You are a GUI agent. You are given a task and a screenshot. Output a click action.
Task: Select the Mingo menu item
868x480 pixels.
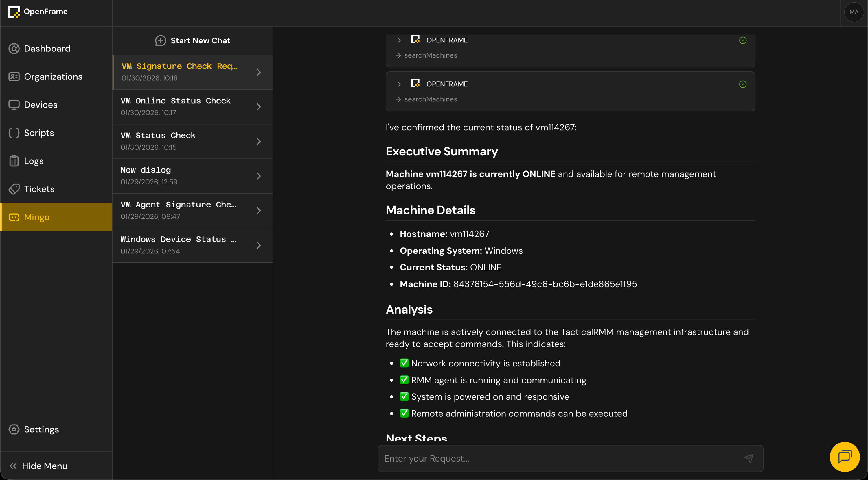(x=56, y=217)
